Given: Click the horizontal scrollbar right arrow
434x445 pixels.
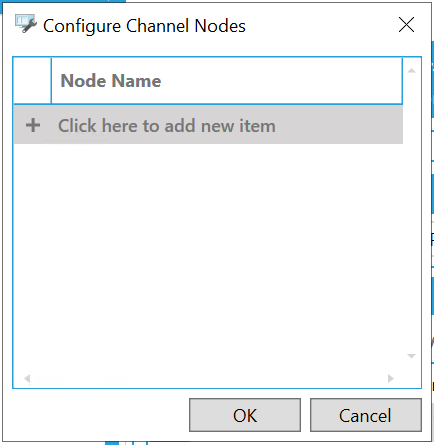Looking at the screenshot, I should pyautogui.click(x=391, y=378).
